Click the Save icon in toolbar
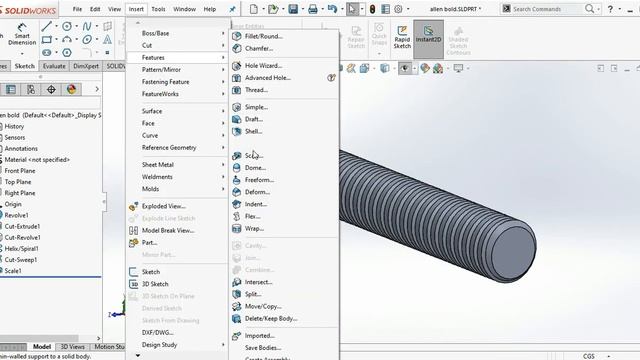640x360 pixels. coord(293,9)
